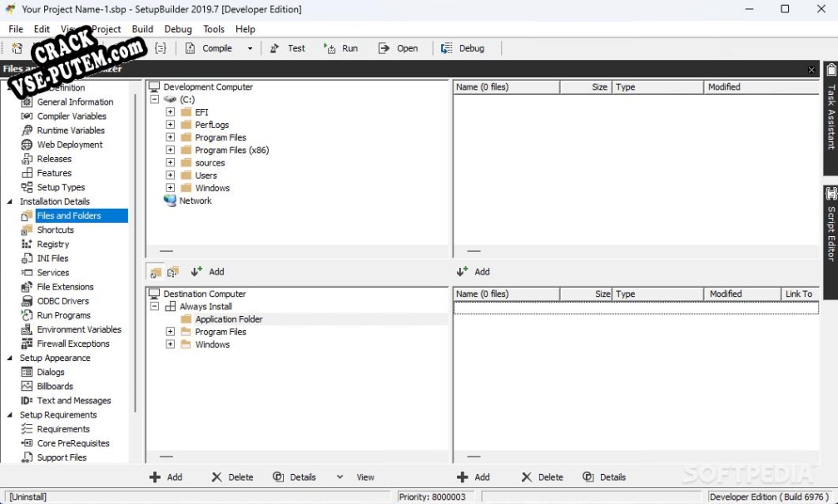
Task: Click the Run toolbar button
Action: click(341, 48)
